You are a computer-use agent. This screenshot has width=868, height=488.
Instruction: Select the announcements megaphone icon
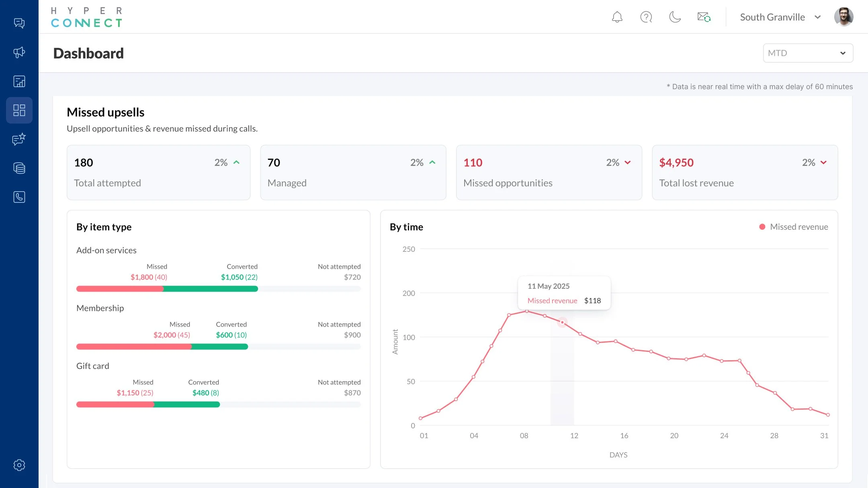(x=19, y=52)
